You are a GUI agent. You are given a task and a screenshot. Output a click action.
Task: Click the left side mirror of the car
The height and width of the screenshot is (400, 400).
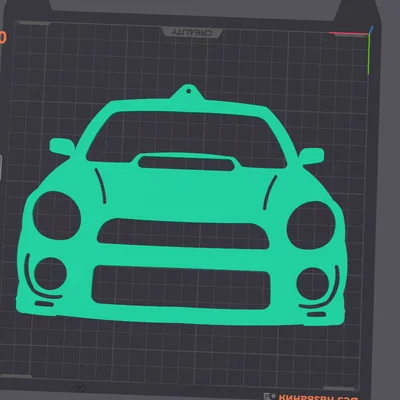click(62, 147)
